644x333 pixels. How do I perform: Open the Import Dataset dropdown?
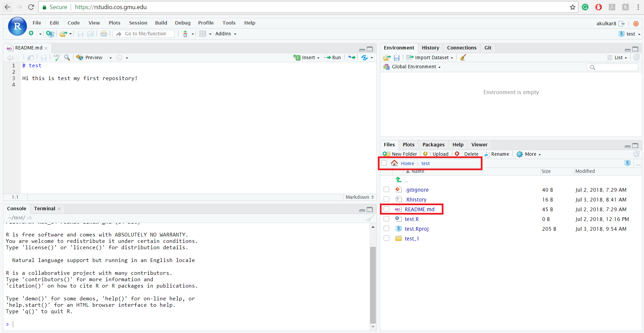click(x=430, y=58)
